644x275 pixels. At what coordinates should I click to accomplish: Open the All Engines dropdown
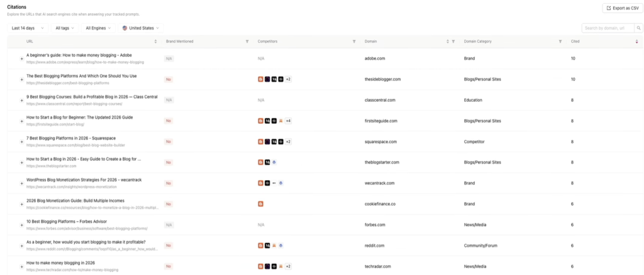[98, 28]
